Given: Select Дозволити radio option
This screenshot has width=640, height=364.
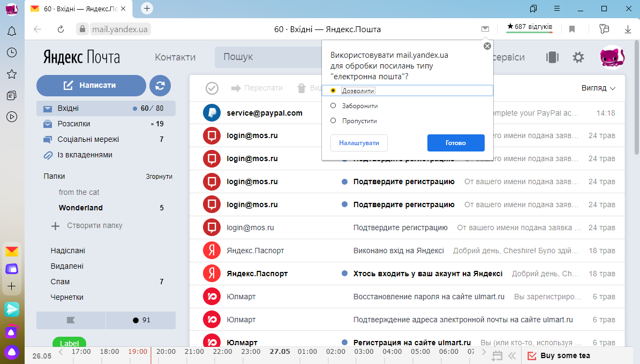Looking at the screenshot, I should (x=333, y=90).
